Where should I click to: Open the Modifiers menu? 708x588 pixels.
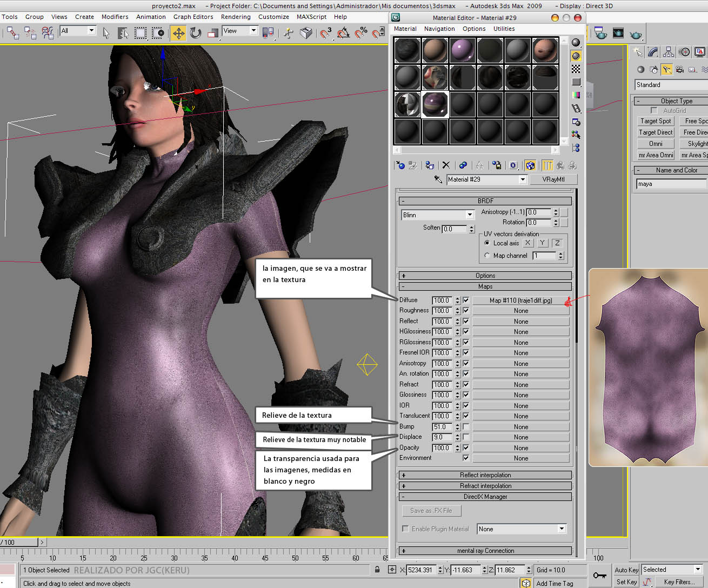[x=115, y=17]
